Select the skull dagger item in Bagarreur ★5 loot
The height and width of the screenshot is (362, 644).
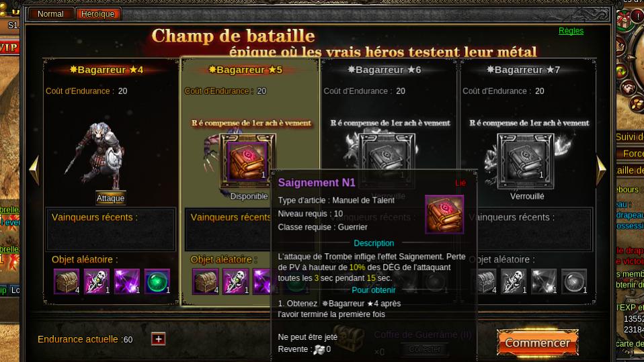(x=236, y=281)
